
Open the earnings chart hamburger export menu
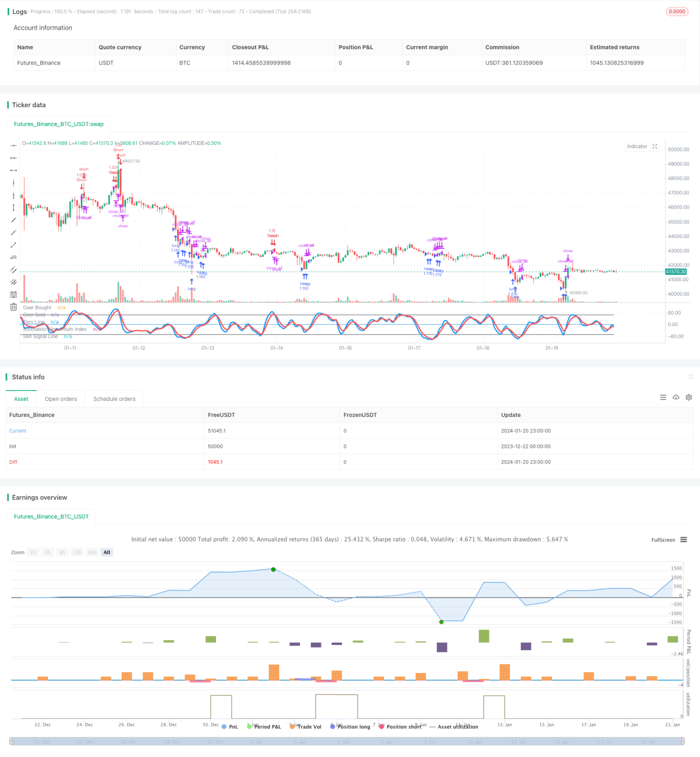[683, 539]
